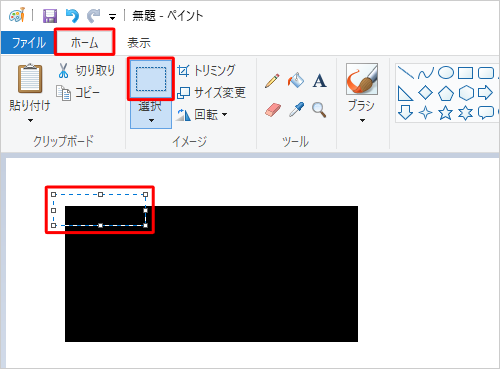Select the Fill with color bucket tool
Image resolution: width=500 pixels, height=369 pixels.
point(296,81)
